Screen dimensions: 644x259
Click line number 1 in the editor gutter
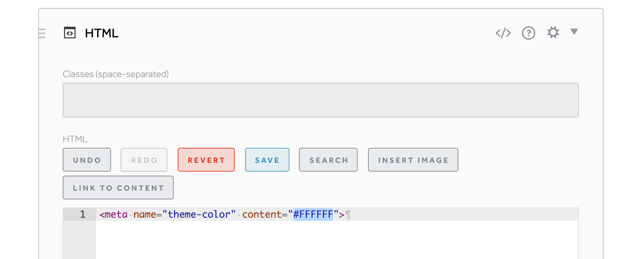[82, 215]
